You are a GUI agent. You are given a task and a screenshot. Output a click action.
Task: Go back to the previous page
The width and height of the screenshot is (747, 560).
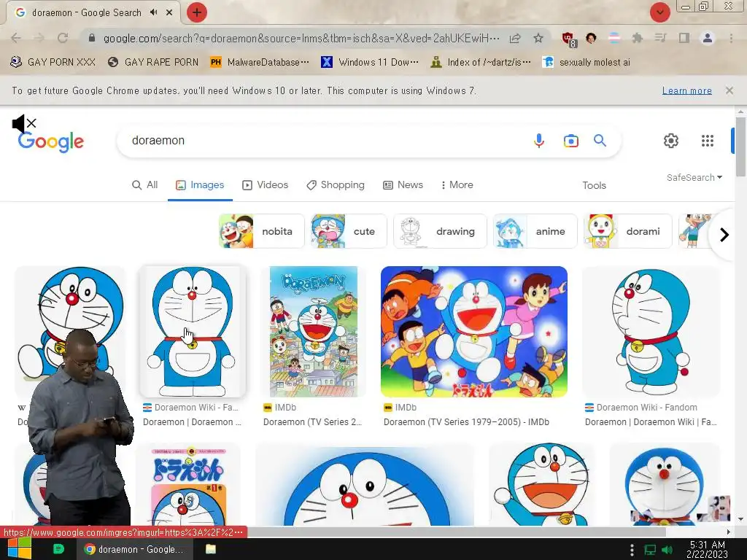point(16,38)
